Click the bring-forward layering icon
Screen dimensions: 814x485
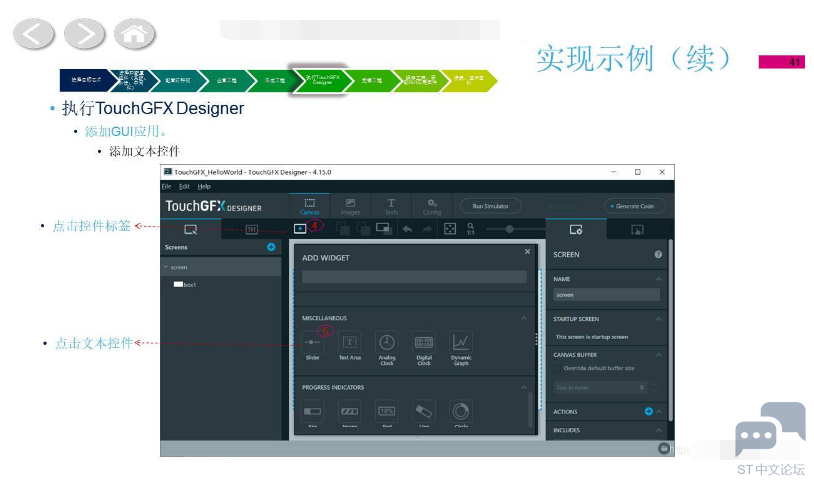343,228
